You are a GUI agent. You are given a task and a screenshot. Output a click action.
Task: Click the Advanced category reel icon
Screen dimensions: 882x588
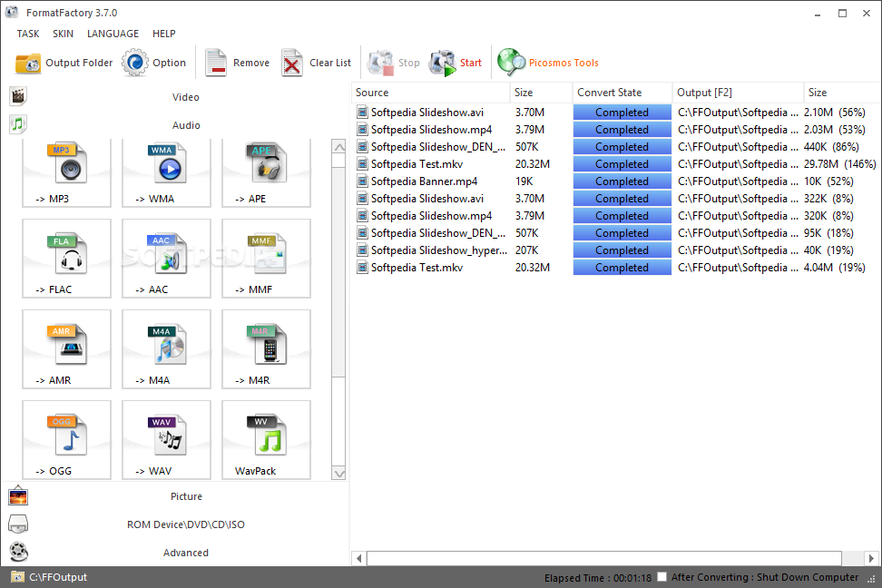point(18,552)
